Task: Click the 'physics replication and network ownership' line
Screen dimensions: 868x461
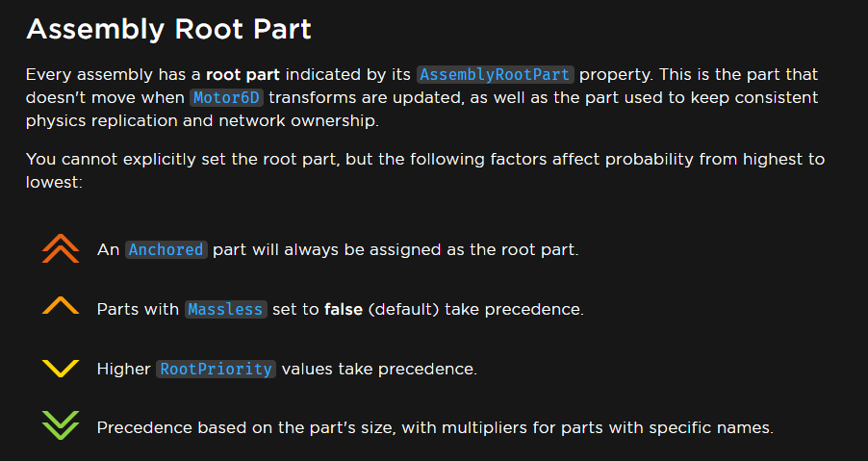Action: coord(202,121)
